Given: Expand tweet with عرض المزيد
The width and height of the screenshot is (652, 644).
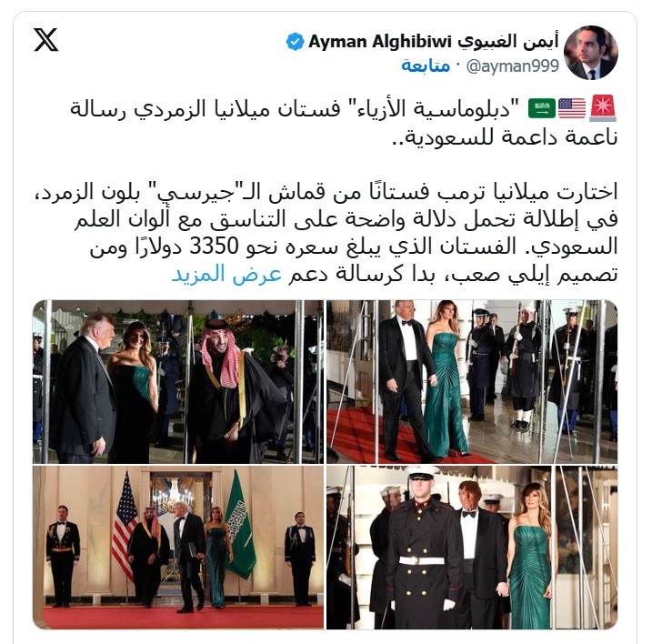Looking at the screenshot, I should [x=226, y=275].
